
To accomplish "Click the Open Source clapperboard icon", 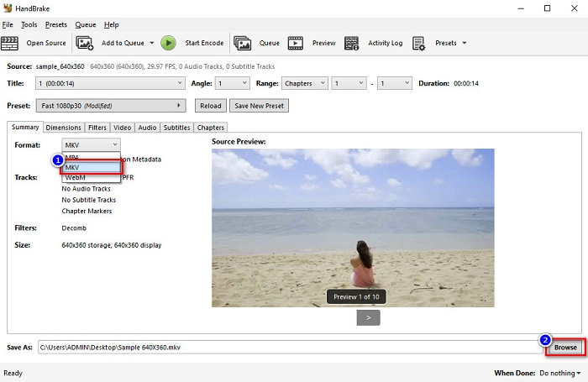I will click(9, 43).
